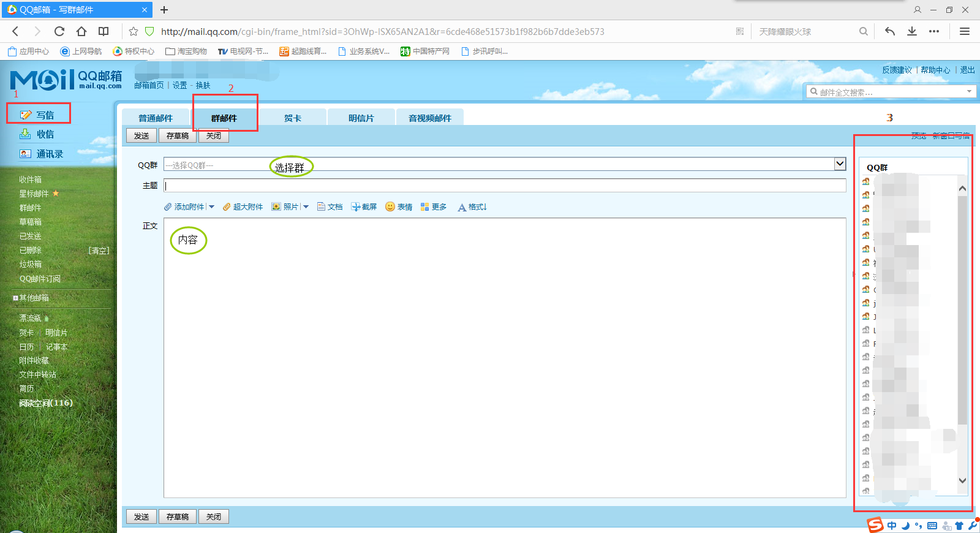
Task: Open the 更多 more options
Action: (x=434, y=207)
